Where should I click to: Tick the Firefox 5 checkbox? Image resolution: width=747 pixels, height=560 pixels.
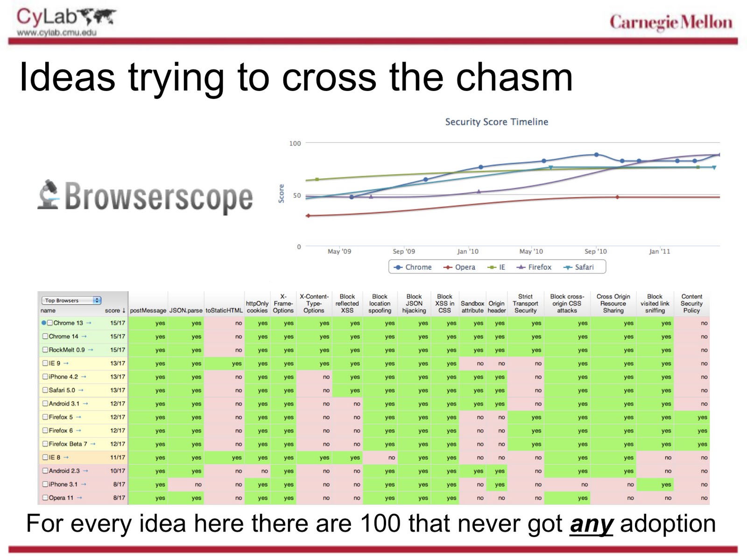click(x=45, y=417)
